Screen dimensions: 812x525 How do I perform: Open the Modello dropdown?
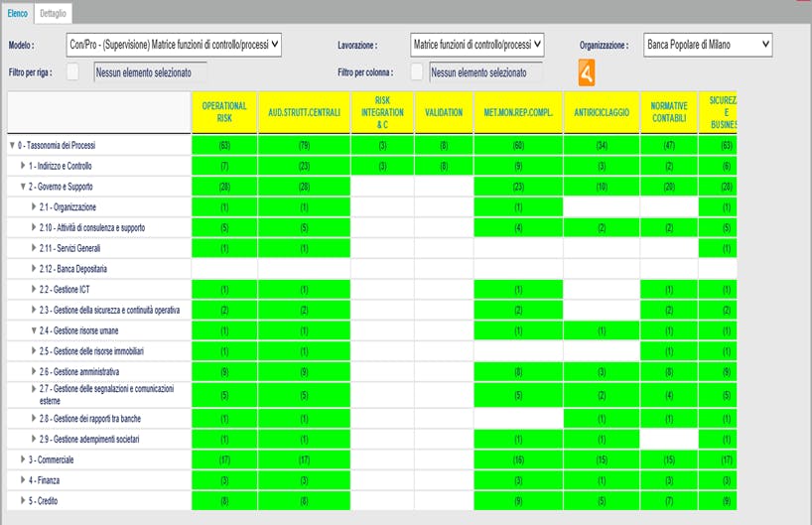tap(174, 45)
